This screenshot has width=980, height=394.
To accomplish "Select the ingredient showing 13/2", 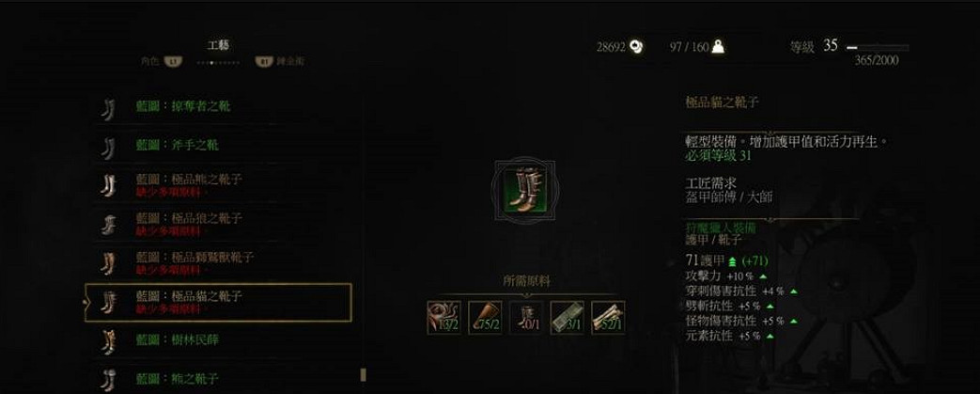I will tap(443, 318).
